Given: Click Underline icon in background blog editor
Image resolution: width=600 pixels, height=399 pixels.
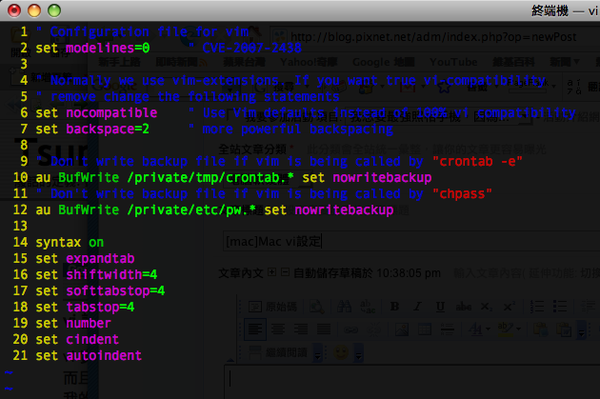Looking at the screenshot, I should point(440,306).
